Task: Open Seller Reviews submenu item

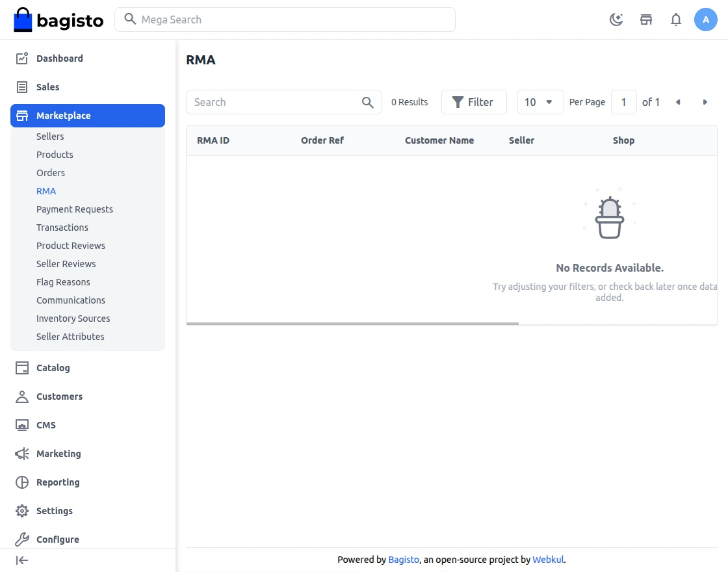Action: coord(66,264)
